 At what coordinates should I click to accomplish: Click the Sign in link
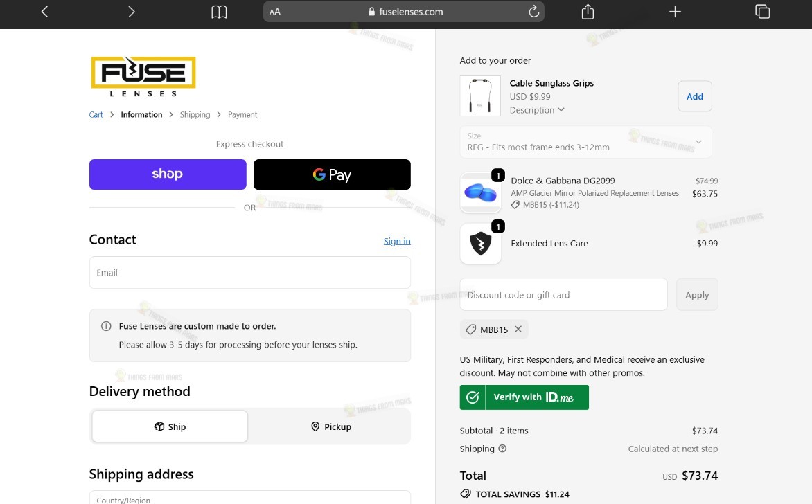tap(397, 241)
